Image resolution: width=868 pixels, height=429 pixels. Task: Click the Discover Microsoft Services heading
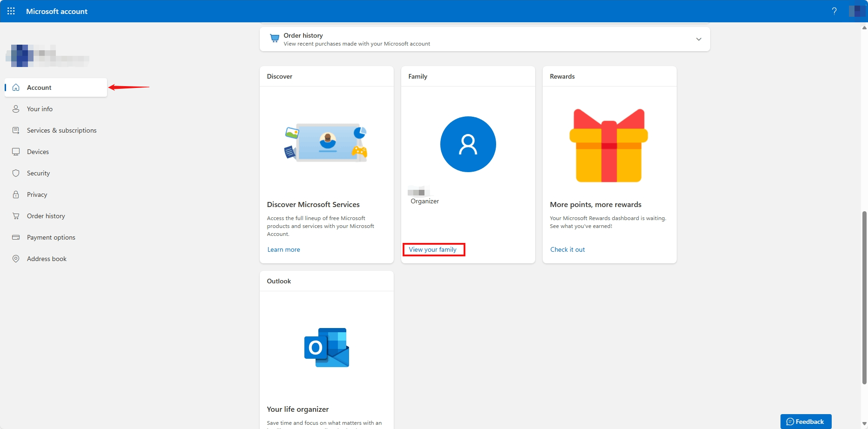(313, 204)
